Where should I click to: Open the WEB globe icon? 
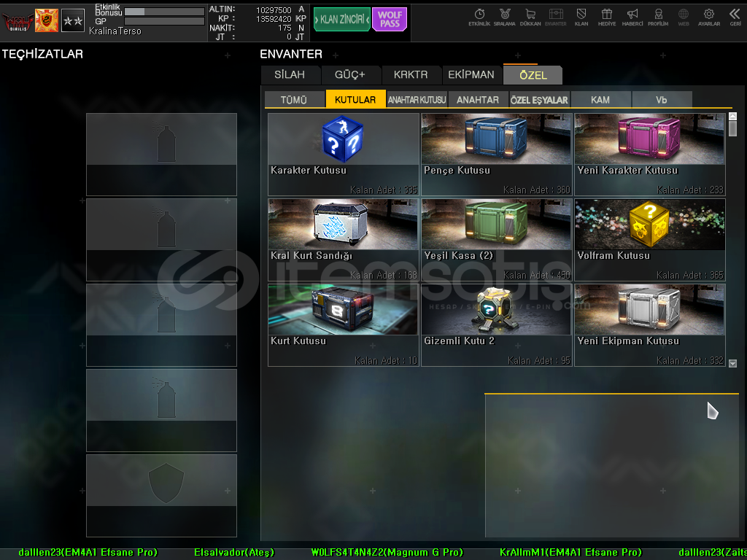pyautogui.click(x=684, y=17)
